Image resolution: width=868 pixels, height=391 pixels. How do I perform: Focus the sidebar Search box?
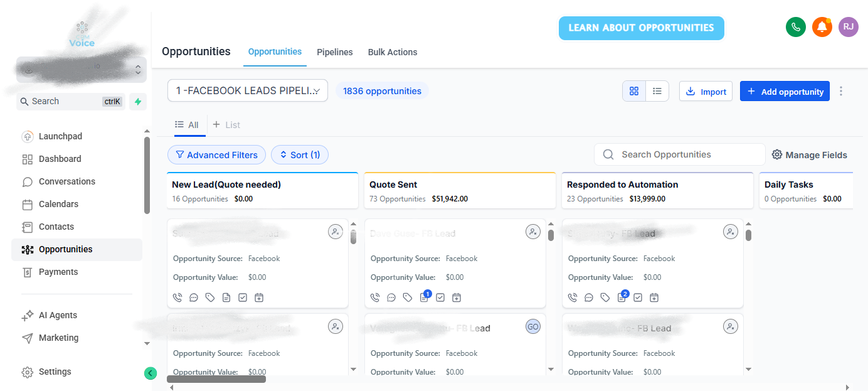pos(70,102)
